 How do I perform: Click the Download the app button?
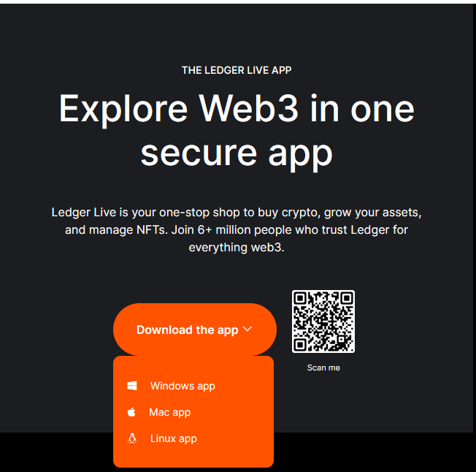(x=195, y=330)
